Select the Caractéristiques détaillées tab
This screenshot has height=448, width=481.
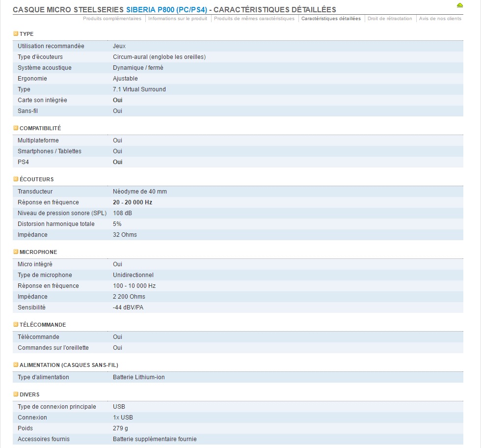[x=331, y=19]
